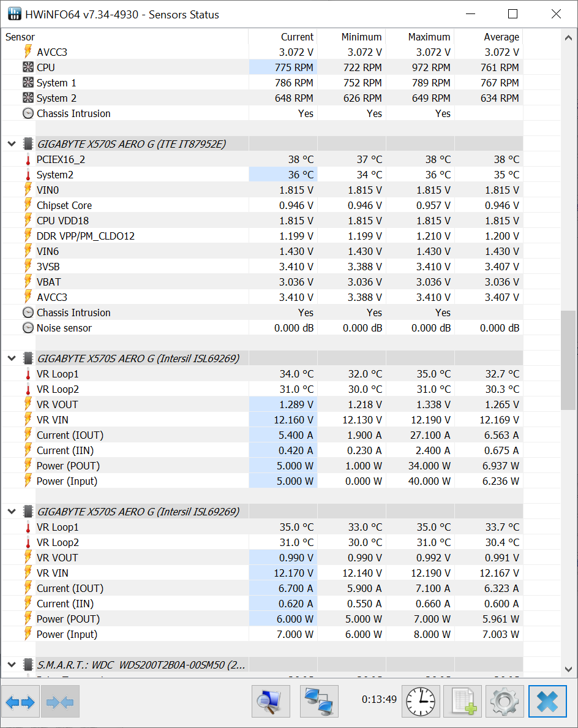The image size is (578, 728).
Task: Click the collapse columns inward arrows button
Action: (x=60, y=702)
